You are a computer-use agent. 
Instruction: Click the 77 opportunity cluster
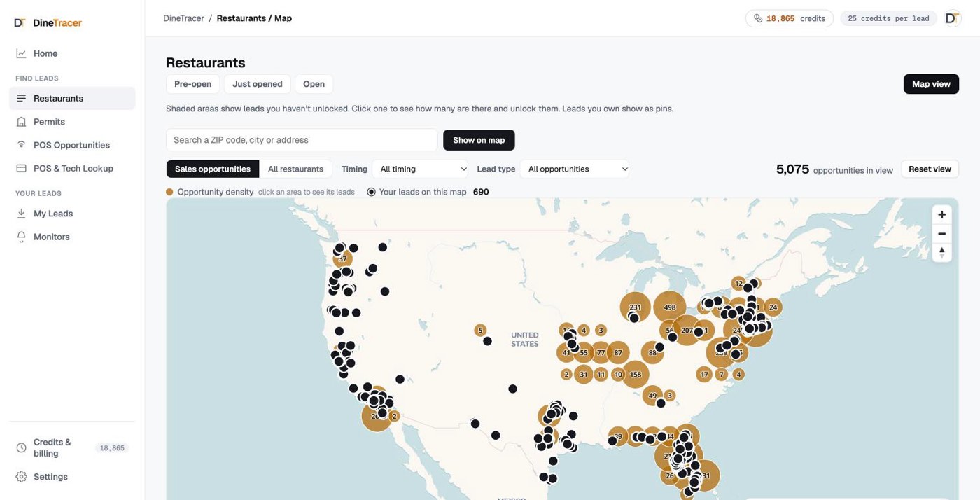[601, 353]
